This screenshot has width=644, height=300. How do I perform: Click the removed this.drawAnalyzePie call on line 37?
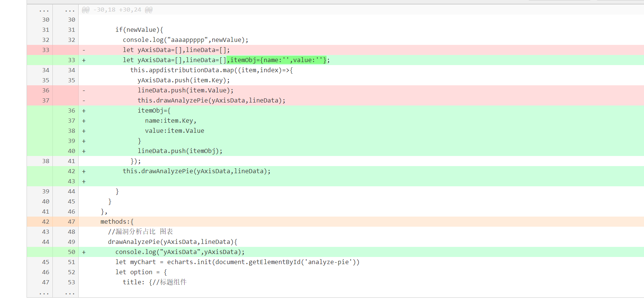pos(212,100)
